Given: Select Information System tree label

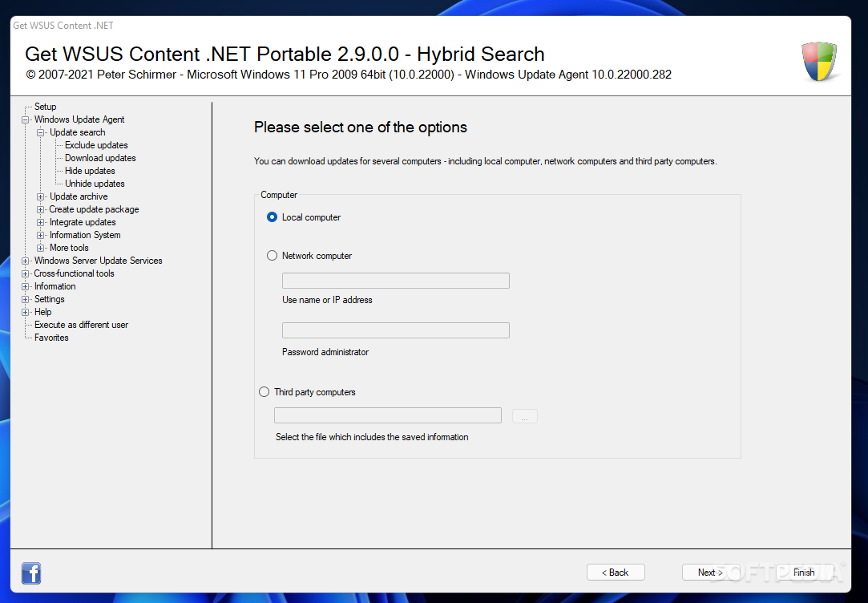Looking at the screenshot, I should (x=85, y=235).
